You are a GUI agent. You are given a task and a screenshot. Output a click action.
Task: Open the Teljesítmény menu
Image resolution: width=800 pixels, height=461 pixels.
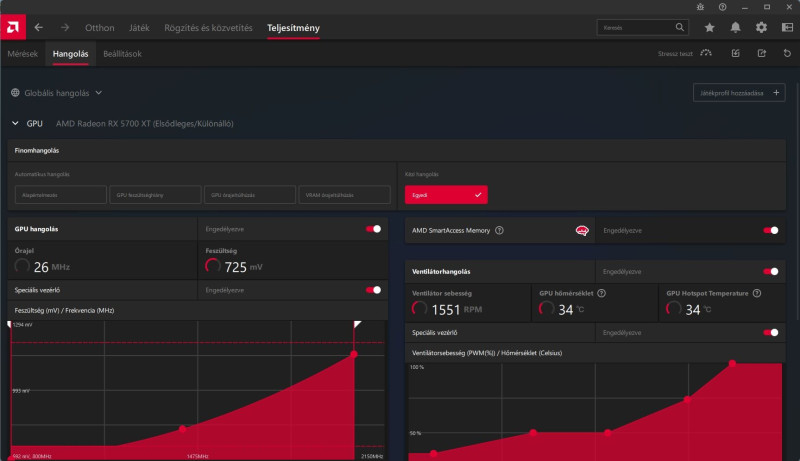(x=293, y=28)
